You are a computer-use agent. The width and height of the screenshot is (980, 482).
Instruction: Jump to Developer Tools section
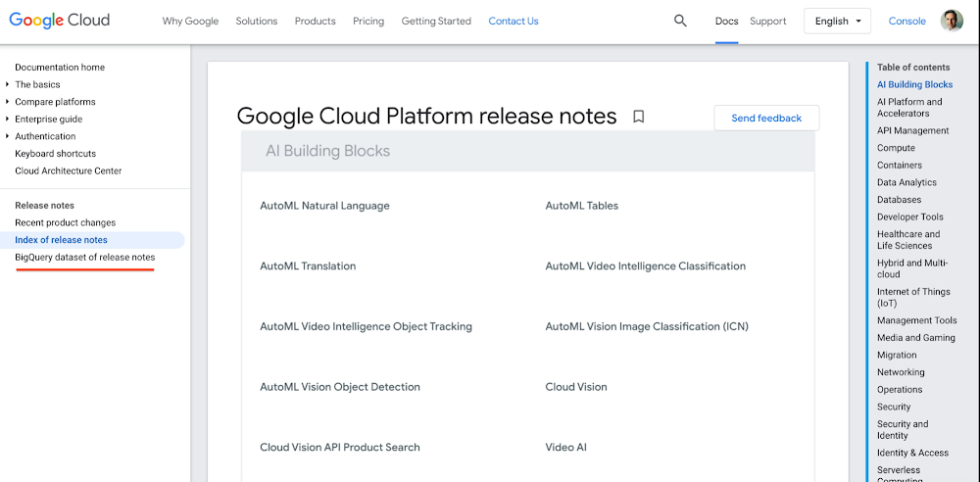point(910,217)
